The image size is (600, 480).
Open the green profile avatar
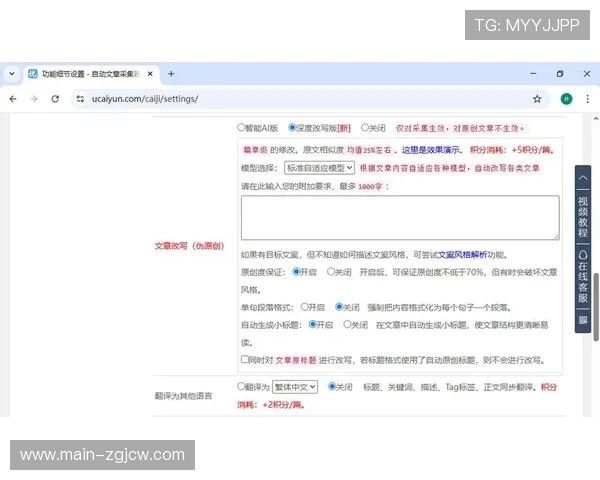[566, 99]
